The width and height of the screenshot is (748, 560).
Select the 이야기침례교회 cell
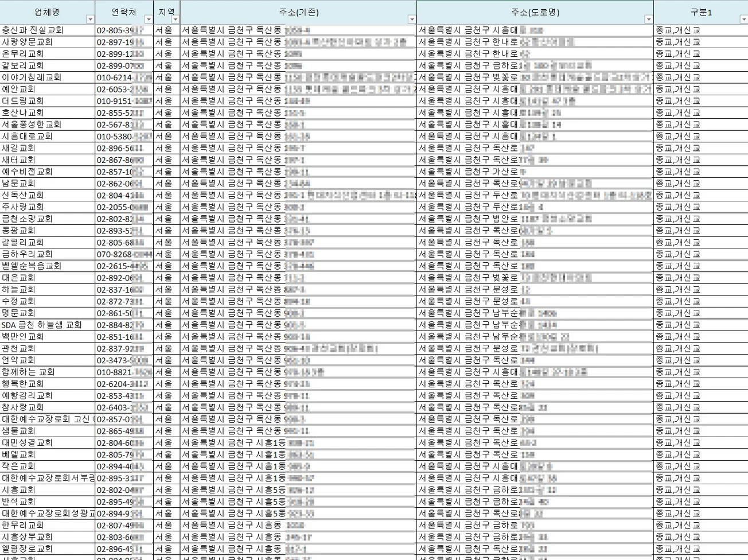click(48, 77)
